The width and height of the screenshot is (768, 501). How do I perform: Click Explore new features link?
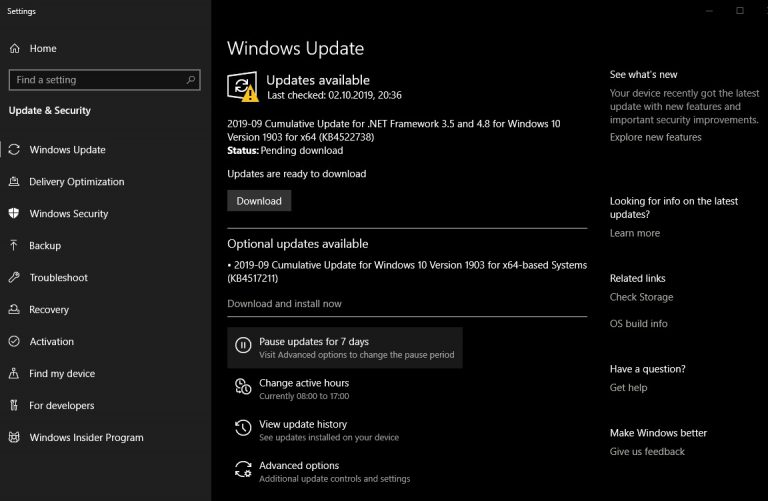point(655,137)
